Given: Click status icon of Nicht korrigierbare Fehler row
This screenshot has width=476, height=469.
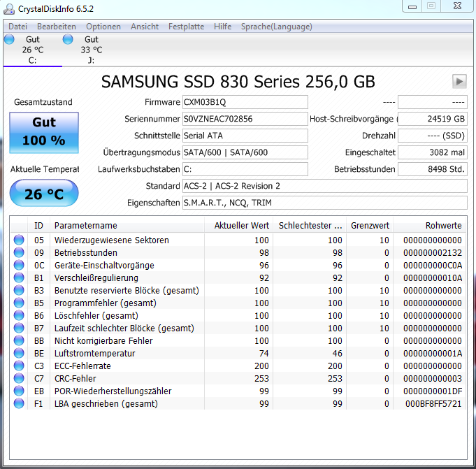Looking at the screenshot, I should point(19,340).
